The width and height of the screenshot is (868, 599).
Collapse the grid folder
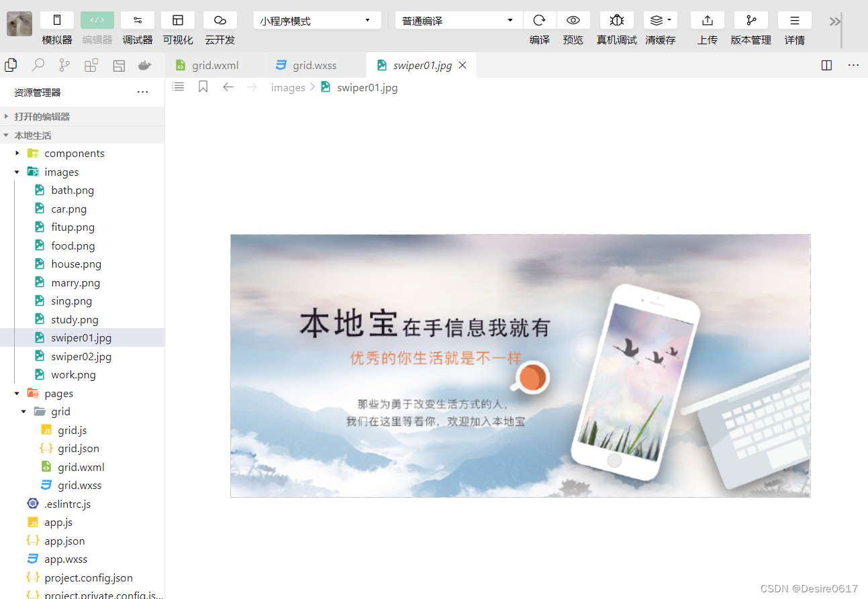(x=82, y=411)
